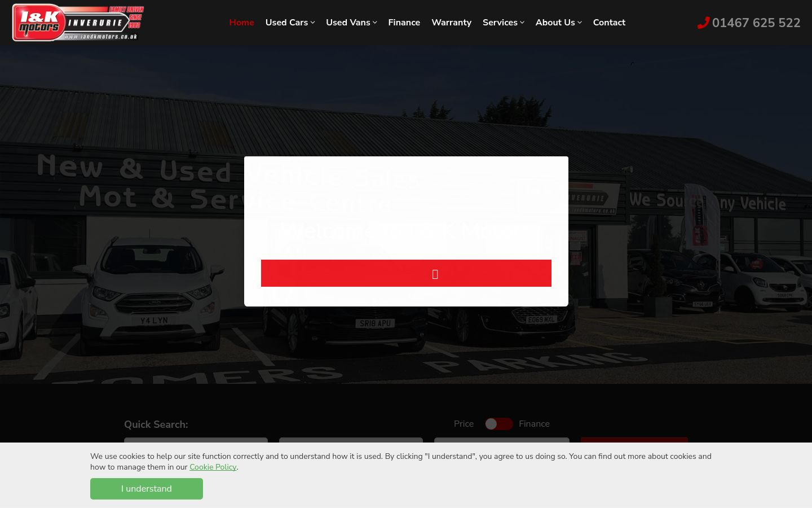Open the Contact page
Viewport: 812px width, 508px height.
(x=609, y=23)
